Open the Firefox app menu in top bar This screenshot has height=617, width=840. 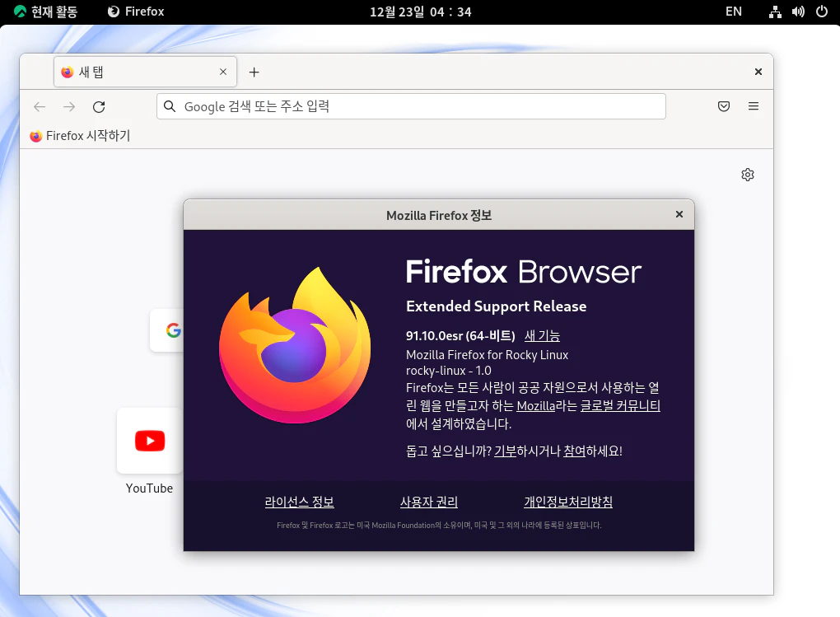[136, 12]
